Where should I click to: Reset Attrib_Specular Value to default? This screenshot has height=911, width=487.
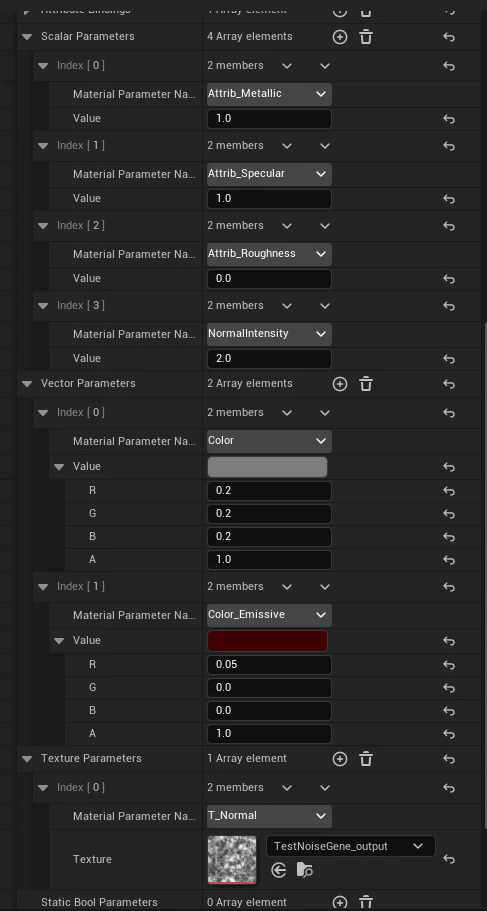coord(449,199)
